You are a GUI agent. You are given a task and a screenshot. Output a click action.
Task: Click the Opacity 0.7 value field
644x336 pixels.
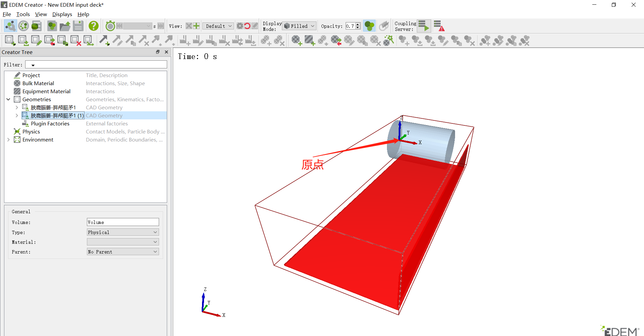pos(350,26)
